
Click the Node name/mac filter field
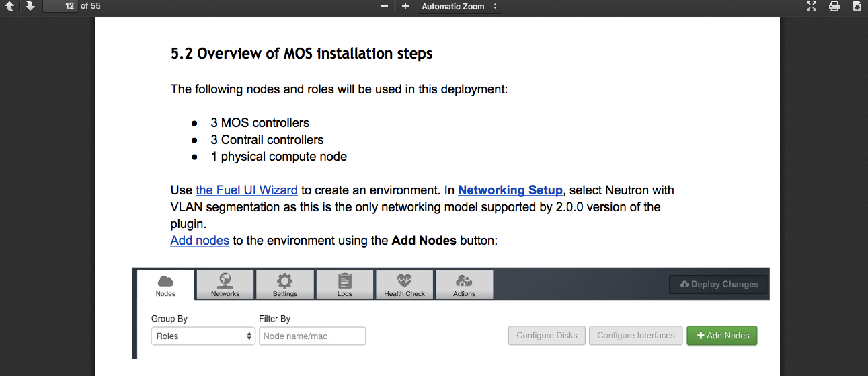[312, 336]
